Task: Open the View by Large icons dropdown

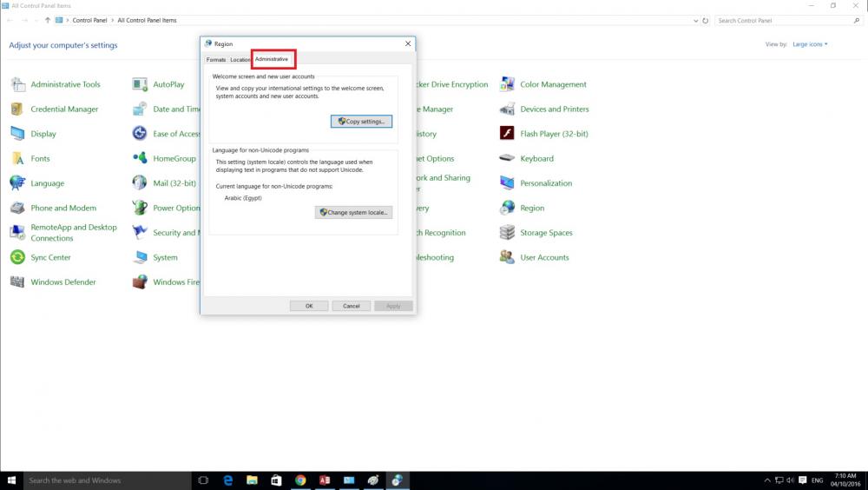Action: tap(810, 44)
